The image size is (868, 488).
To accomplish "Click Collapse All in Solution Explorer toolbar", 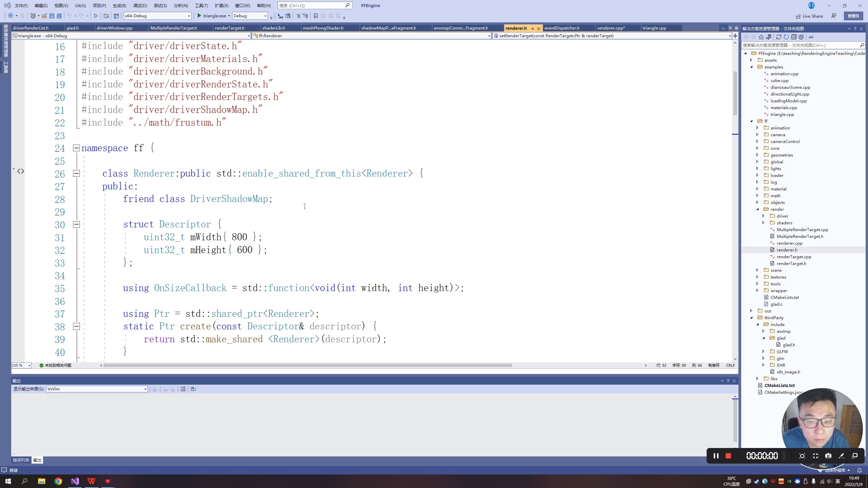I will 794,37.
